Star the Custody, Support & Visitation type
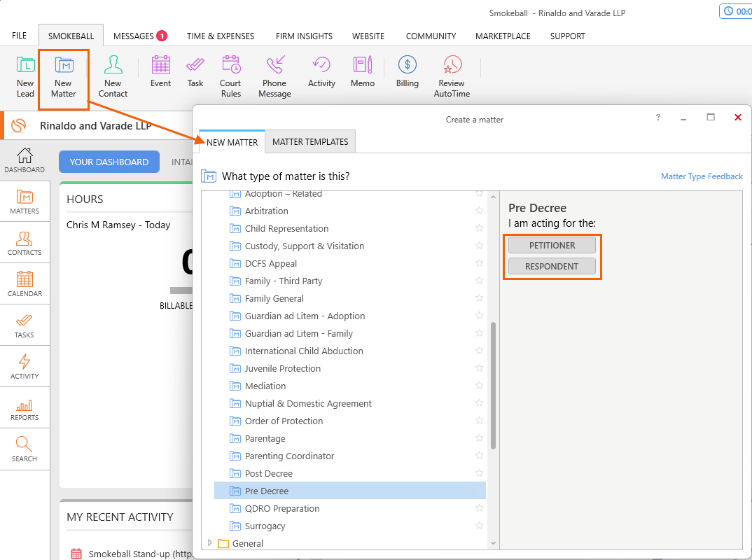Image resolution: width=752 pixels, height=560 pixels. tap(479, 246)
